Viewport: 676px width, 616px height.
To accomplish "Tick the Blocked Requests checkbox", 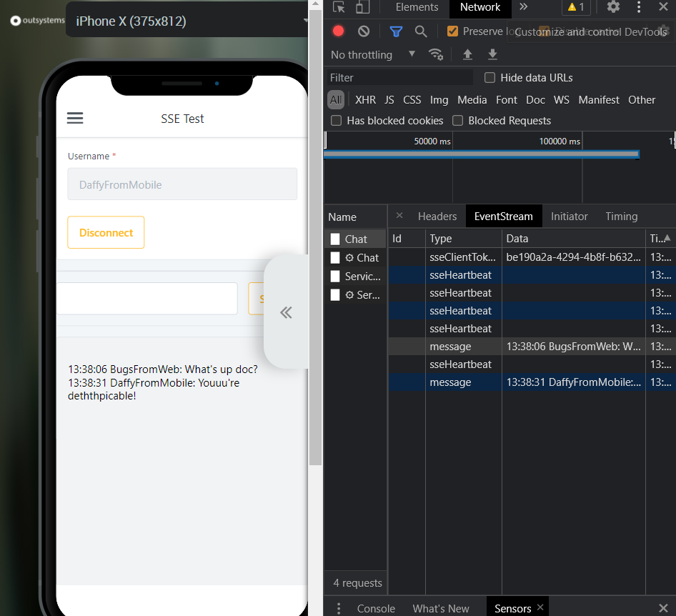I will [x=458, y=121].
